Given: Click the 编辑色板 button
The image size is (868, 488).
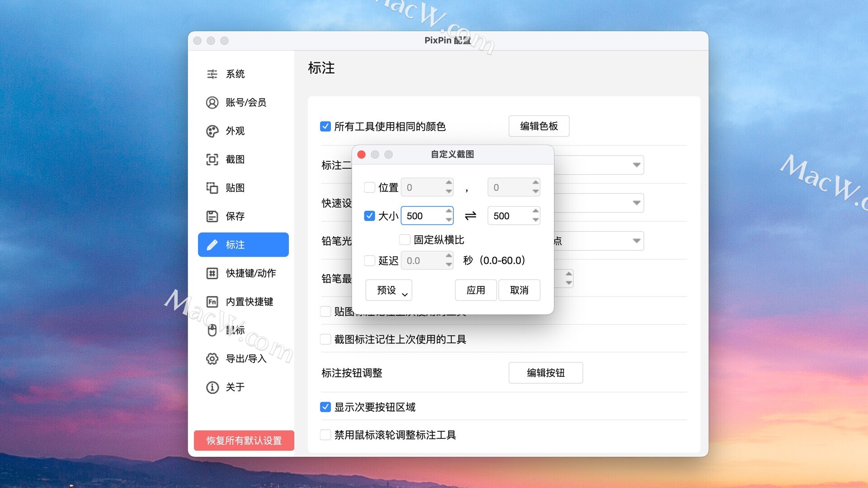Looking at the screenshot, I should (x=538, y=126).
